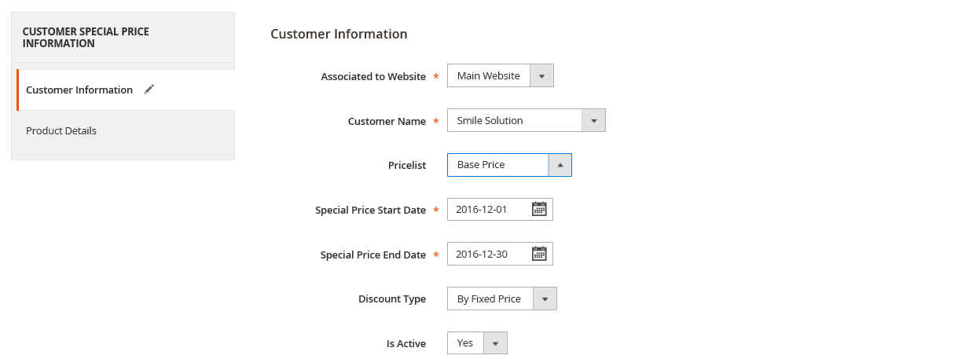This screenshot has height=359, width=980.
Task: Open calendar picker for Special Price Start Date
Action: [539, 210]
